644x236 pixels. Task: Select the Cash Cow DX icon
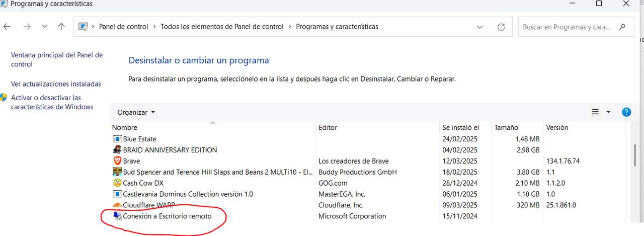tap(117, 183)
